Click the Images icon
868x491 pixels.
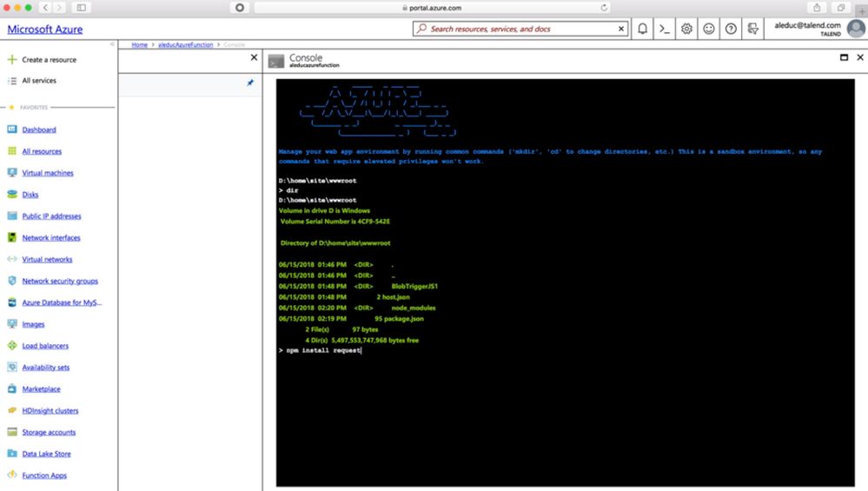tap(12, 323)
